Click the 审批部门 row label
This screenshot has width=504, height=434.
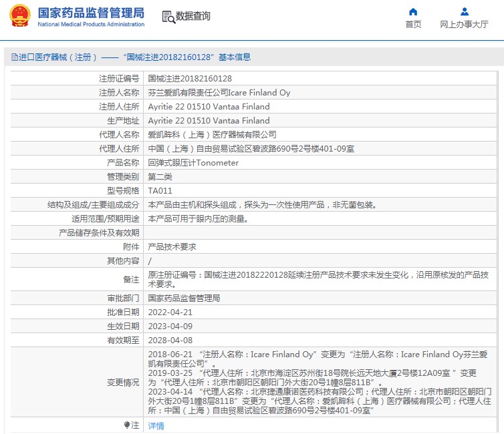tap(123, 298)
